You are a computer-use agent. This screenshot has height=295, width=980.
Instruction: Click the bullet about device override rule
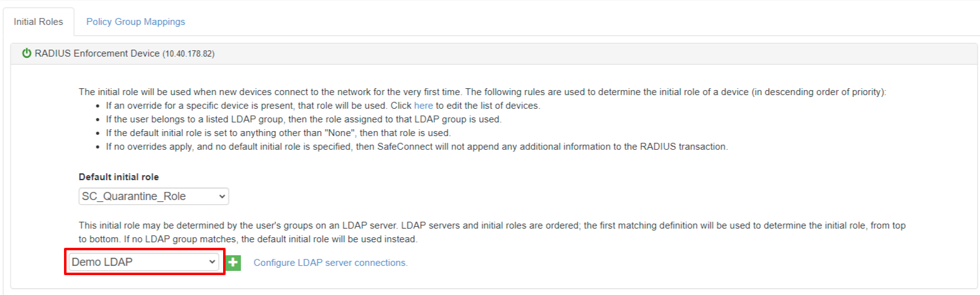[x=323, y=106]
